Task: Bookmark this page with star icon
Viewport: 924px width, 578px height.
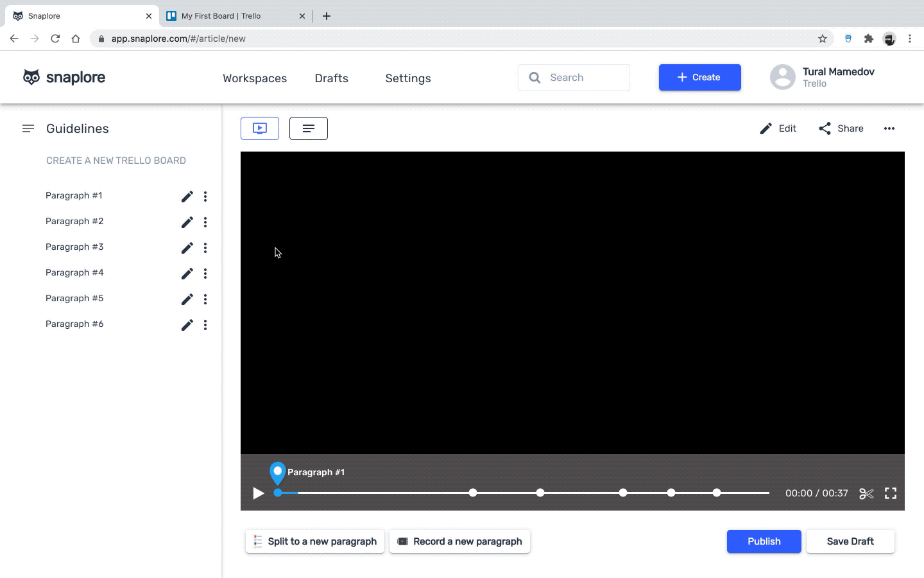Action: (823, 39)
